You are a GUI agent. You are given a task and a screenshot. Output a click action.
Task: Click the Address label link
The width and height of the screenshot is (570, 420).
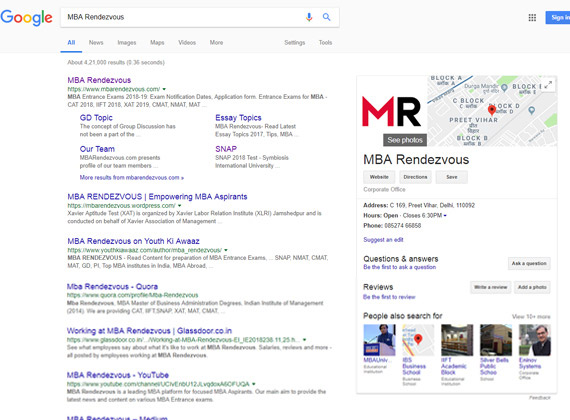[x=375, y=205]
